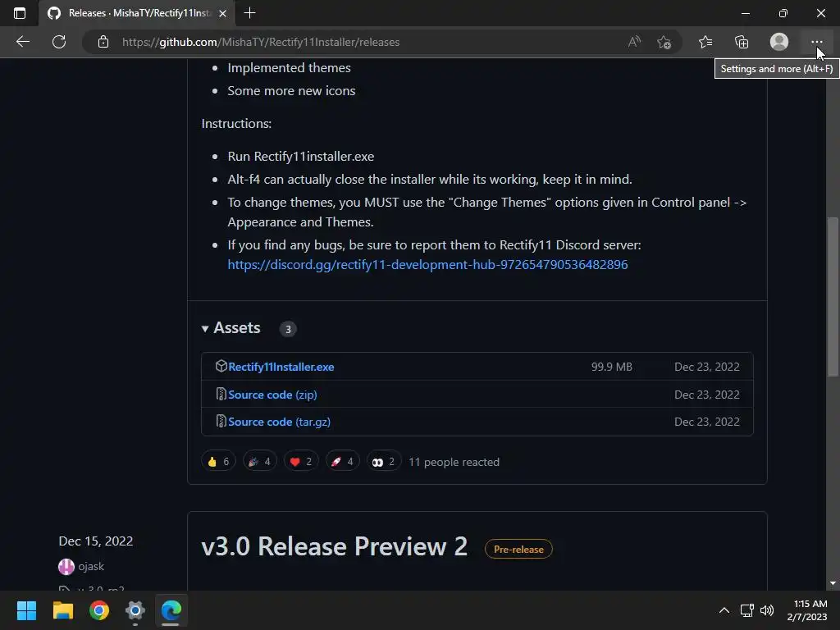Image resolution: width=840 pixels, height=630 pixels.
Task: View site information lock icon
Action: click(103, 42)
